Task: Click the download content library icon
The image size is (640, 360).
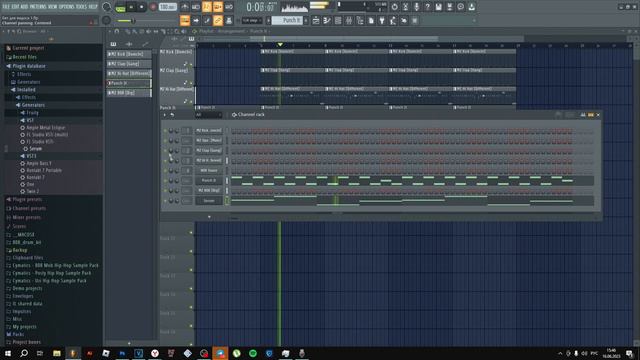Action: click(471, 7)
